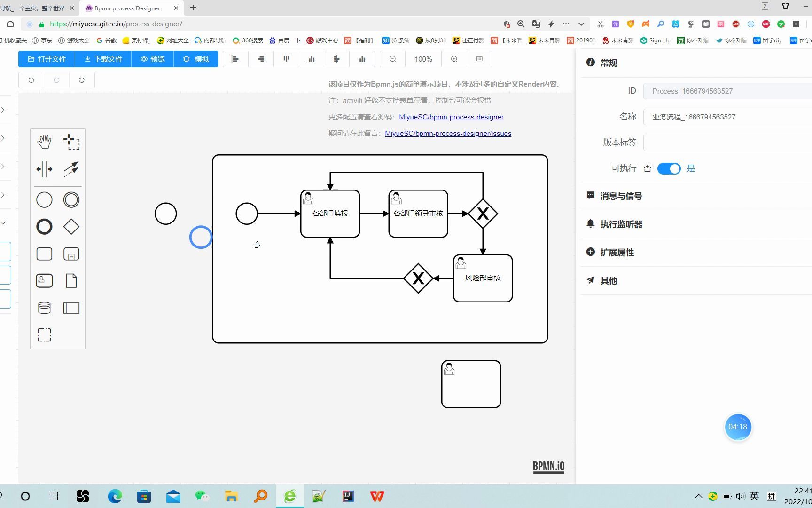Select the hand grab tool
The image size is (812, 508).
pyautogui.click(x=44, y=141)
